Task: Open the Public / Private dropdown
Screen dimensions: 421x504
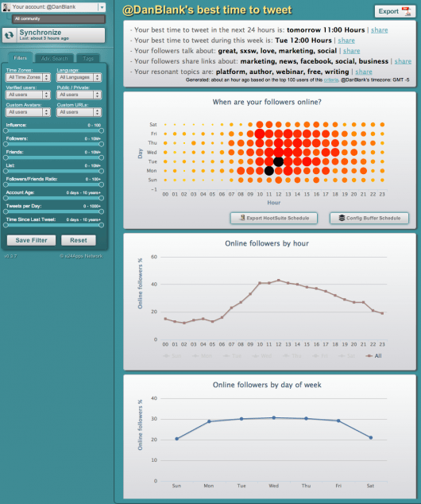Action: 79,95
